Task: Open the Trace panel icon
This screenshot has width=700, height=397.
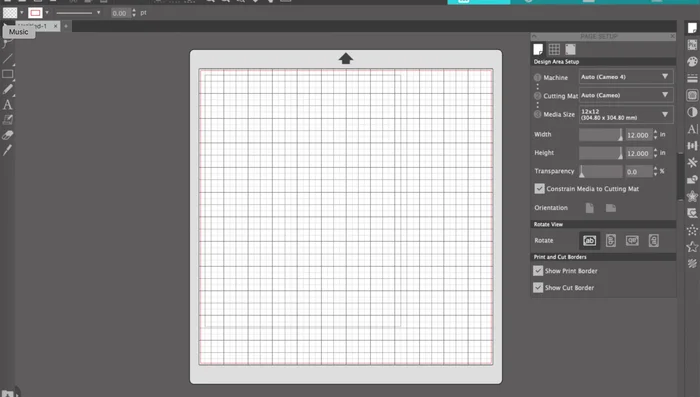Action: point(692,213)
